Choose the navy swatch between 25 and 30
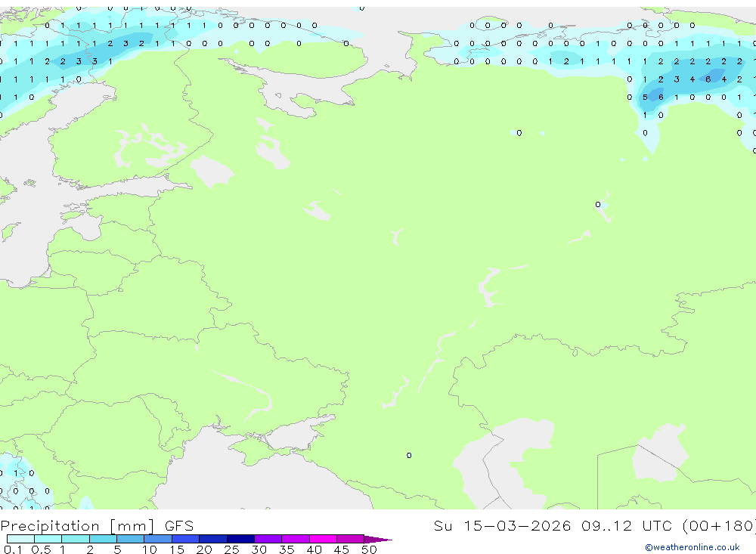This screenshot has width=756, height=554. click(x=240, y=539)
